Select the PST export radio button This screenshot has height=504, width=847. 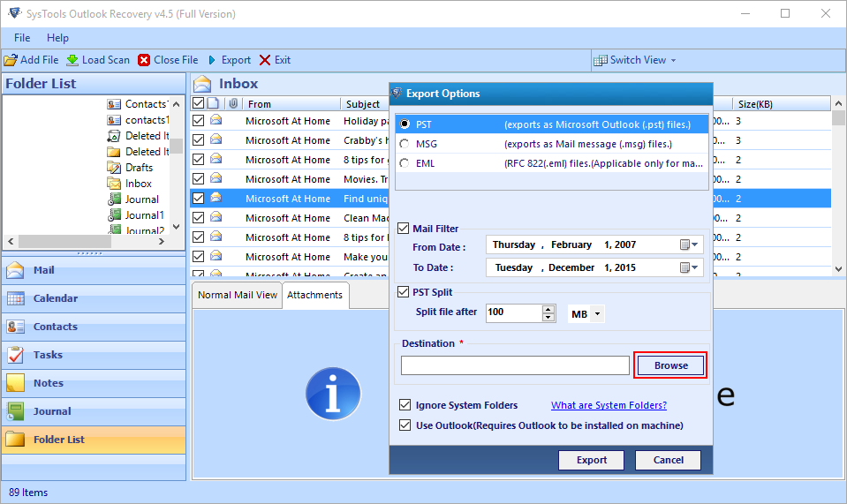tap(405, 124)
